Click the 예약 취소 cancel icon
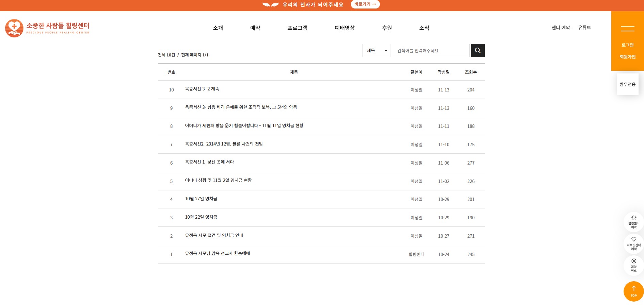This screenshot has width=644, height=305. 633,265
